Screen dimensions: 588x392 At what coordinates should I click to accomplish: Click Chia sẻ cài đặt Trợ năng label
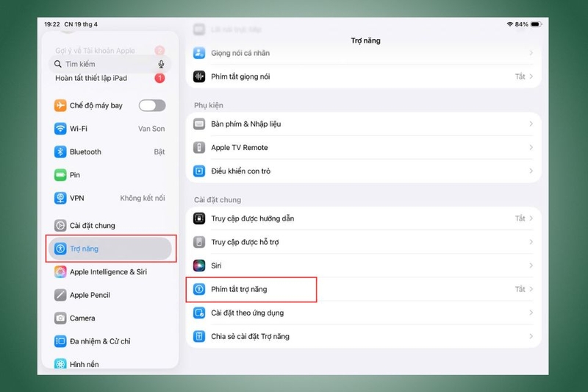[250, 337]
